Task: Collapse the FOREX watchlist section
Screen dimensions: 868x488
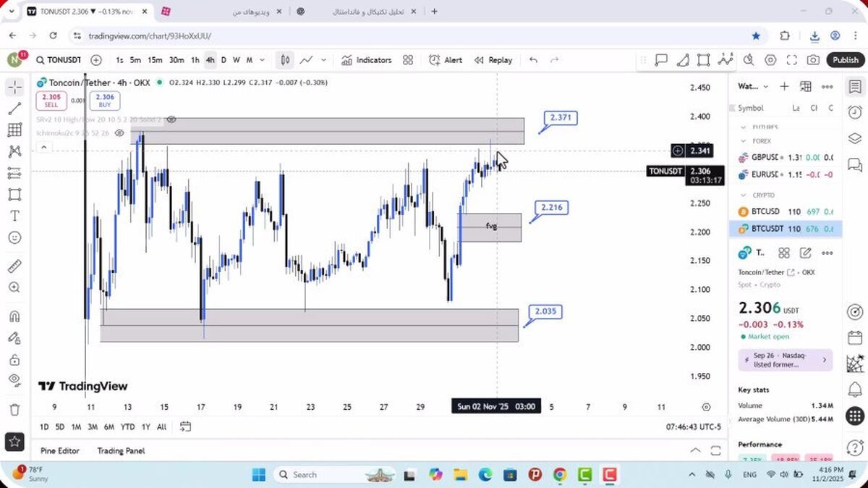Action: click(x=744, y=141)
